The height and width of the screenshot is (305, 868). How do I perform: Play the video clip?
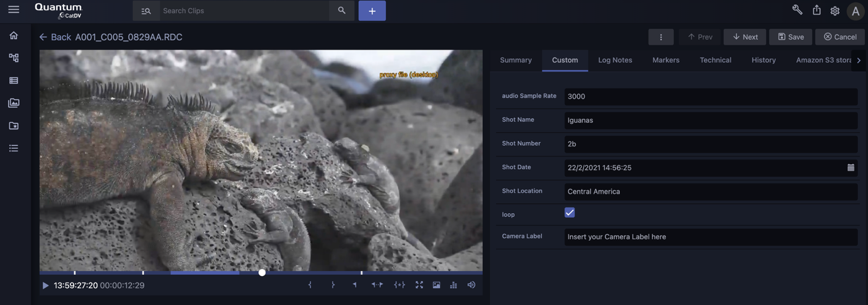pos(45,286)
